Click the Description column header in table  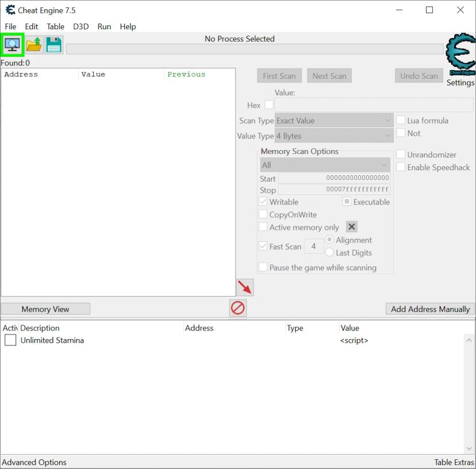tap(101, 328)
